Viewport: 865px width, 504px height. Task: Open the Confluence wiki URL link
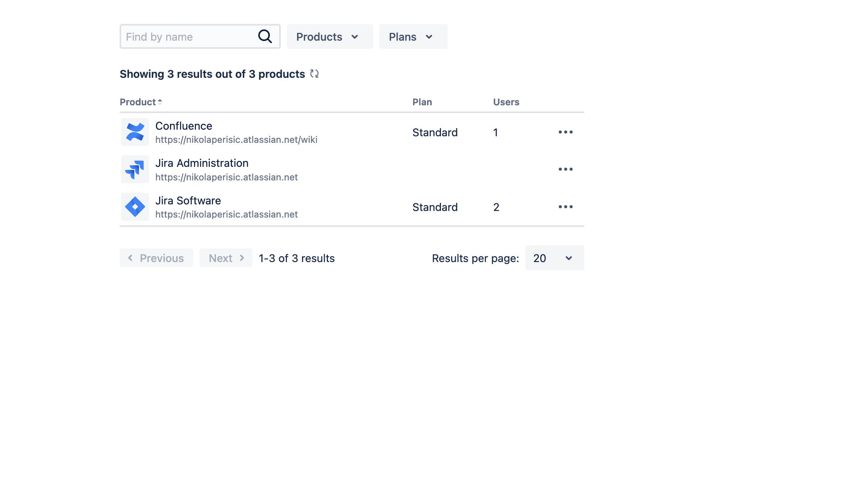[x=237, y=139]
